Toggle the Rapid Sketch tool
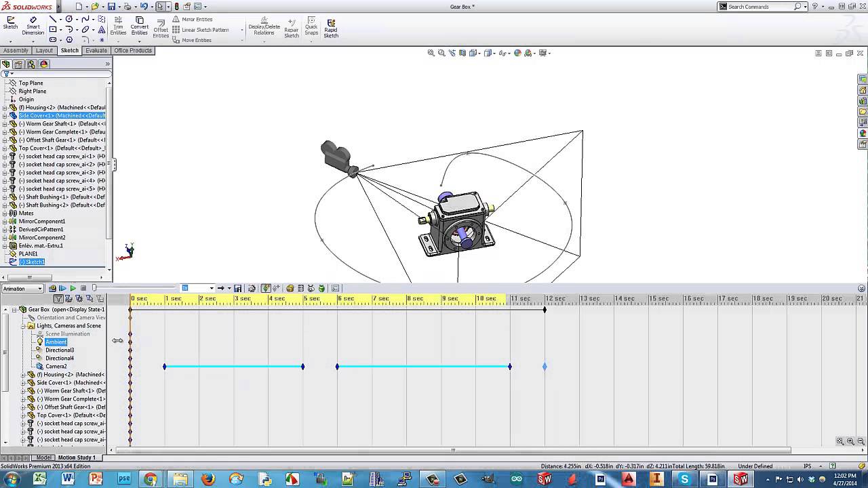 pos(331,27)
